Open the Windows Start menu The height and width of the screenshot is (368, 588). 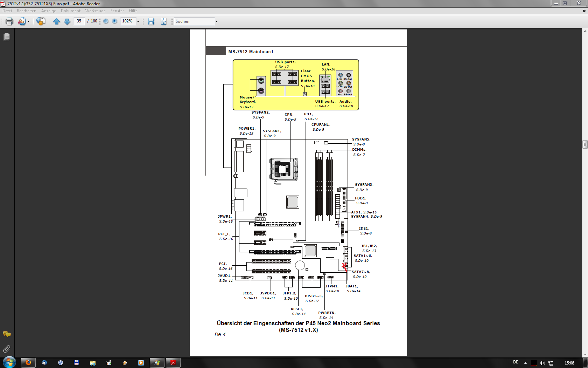(9, 362)
